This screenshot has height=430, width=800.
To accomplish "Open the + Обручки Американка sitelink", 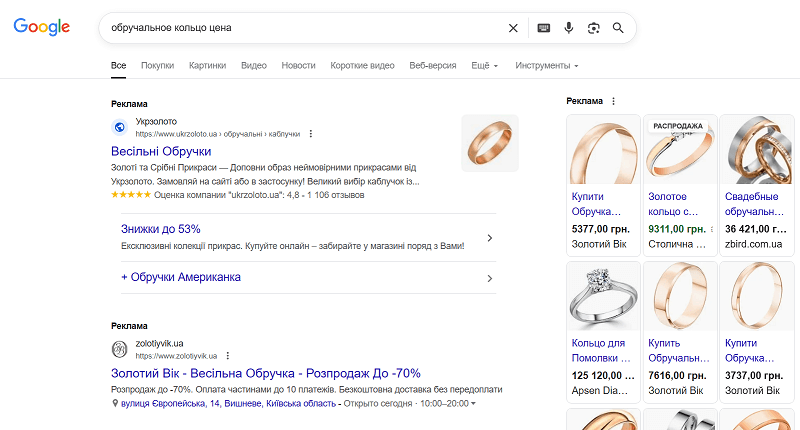I will 181,277.
